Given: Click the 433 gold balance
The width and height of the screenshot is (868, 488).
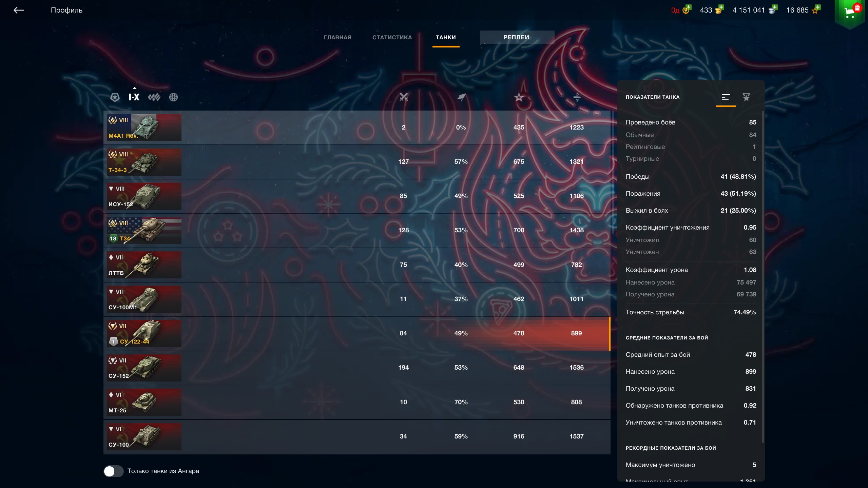Looking at the screenshot, I should click(x=706, y=10).
